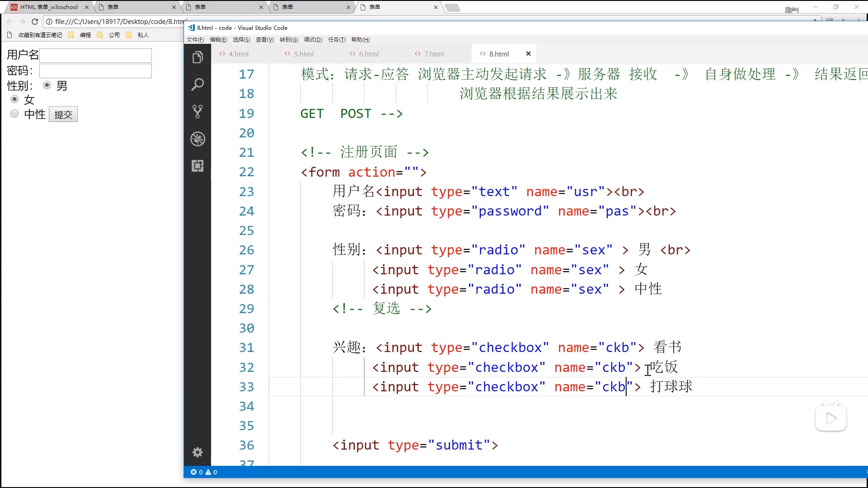Click the browser reload icon
Screen dimensions: 868x488
tap(35, 21)
